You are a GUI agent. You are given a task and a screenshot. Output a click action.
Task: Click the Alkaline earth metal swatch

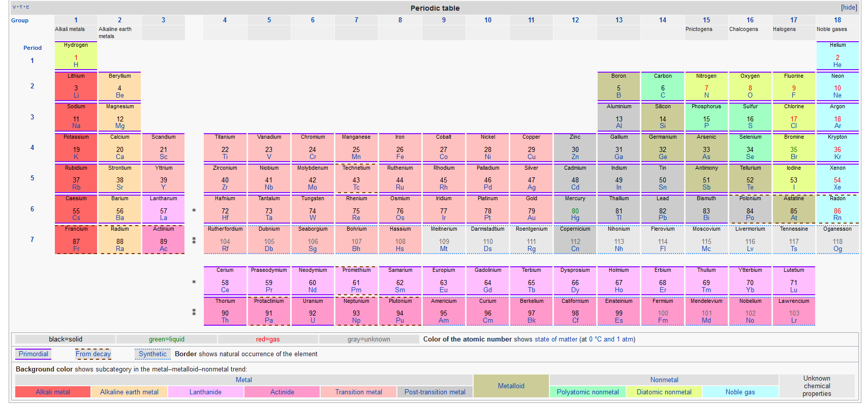129,392
